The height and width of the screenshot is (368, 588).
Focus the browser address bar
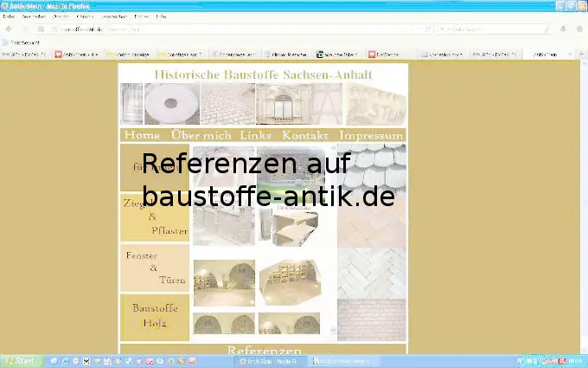click(x=236, y=29)
